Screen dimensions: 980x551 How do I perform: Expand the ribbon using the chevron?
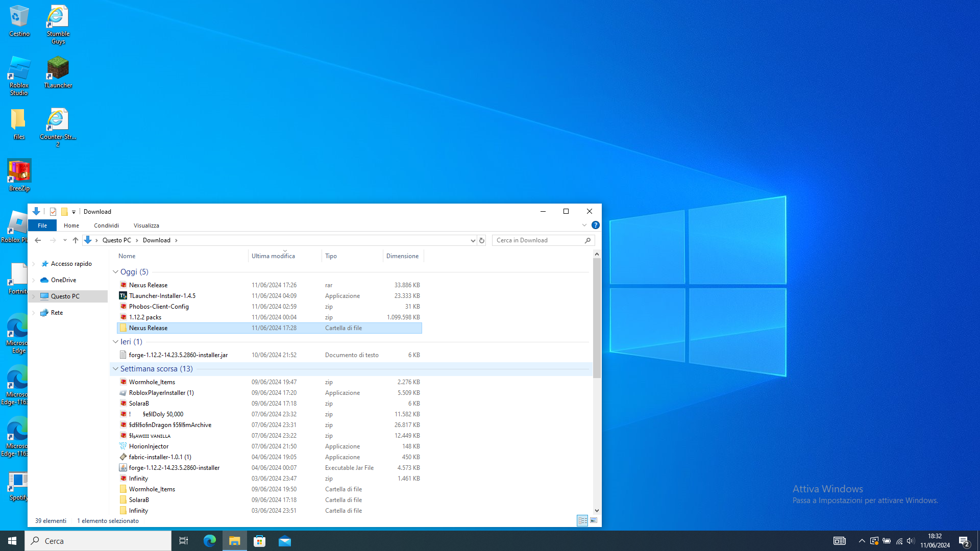(584, 225)
